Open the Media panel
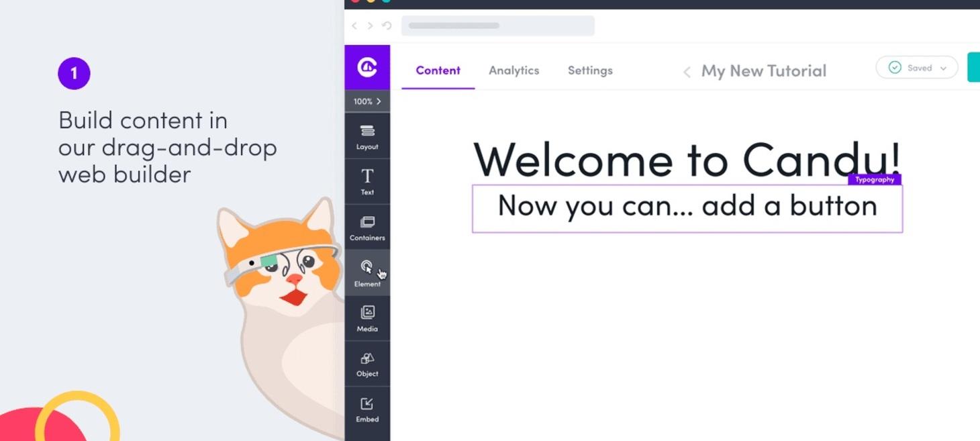 367,318
